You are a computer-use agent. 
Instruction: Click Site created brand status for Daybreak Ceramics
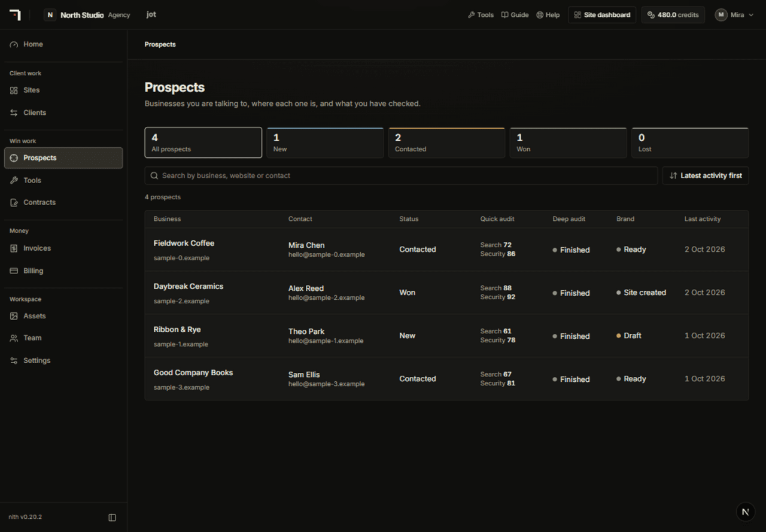[x=642, y=293]
